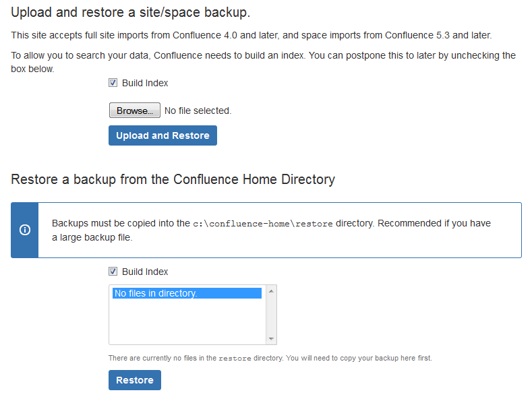Click the 'restore' code word in the hint below the list

click(x=235, y=359)
